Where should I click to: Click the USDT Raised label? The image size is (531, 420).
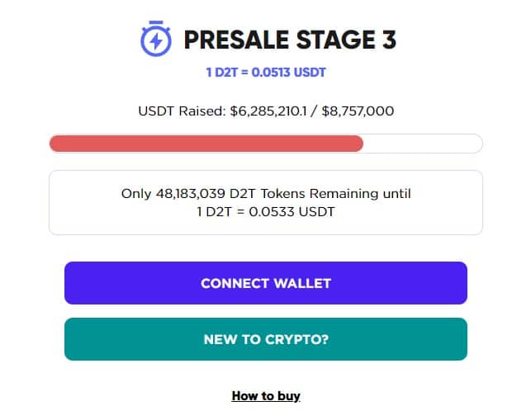(x=182, y=111)
